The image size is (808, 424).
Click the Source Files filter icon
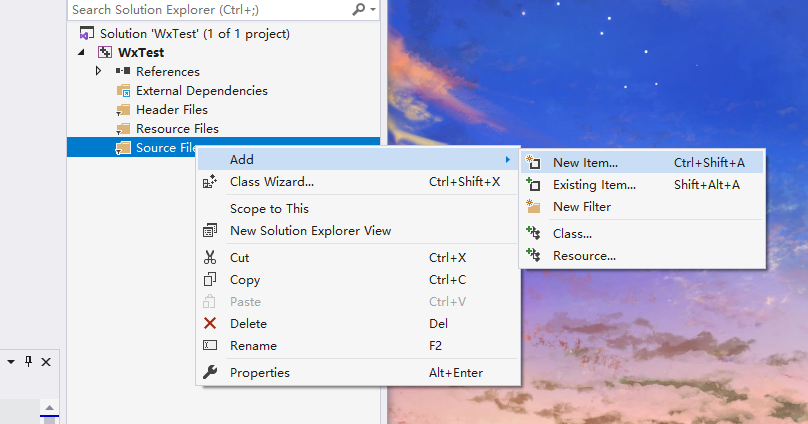123,148
